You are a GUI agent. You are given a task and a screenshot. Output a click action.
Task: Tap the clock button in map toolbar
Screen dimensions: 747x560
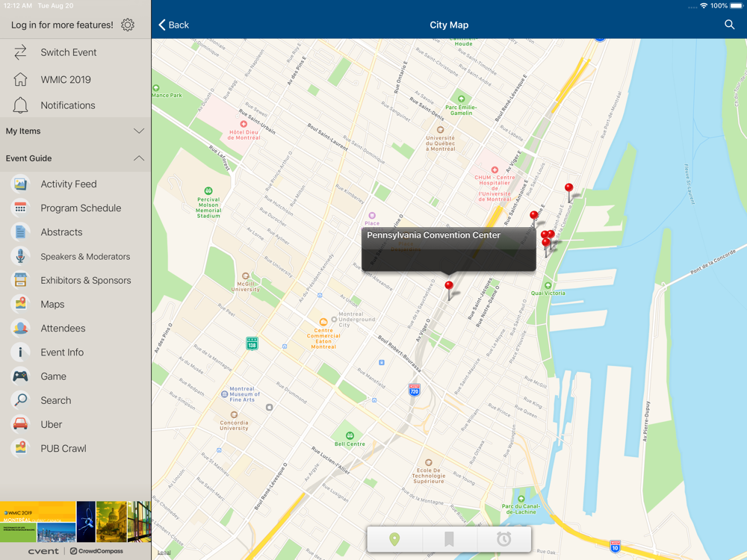(x=503, y=539)
